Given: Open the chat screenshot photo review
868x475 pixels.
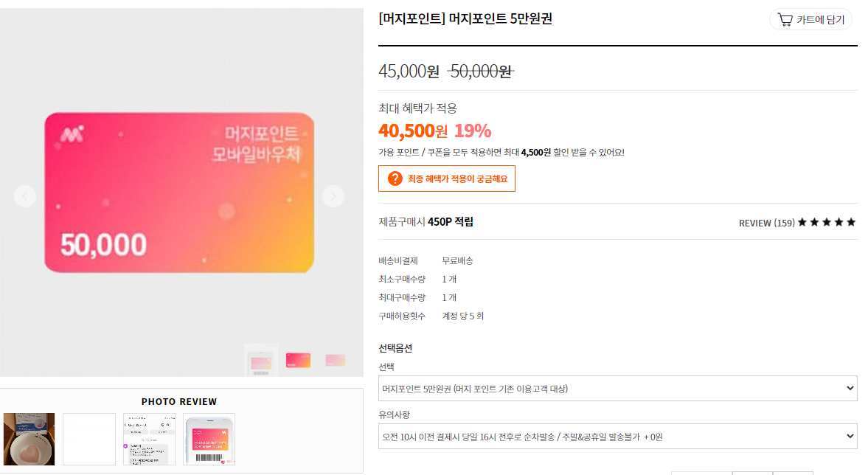Looking at the screenshot, I should (x=149, y=439).
